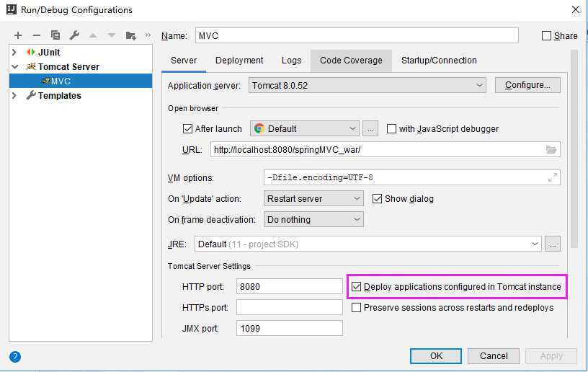588x372 pixels.
Task: Open On 'Update' action dropdown
Action: pos(313,199)
